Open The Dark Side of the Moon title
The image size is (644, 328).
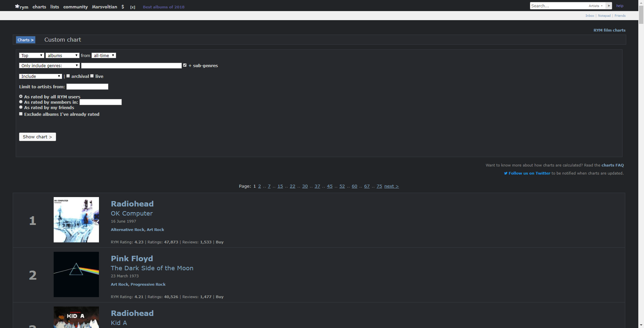pos(152,268)
